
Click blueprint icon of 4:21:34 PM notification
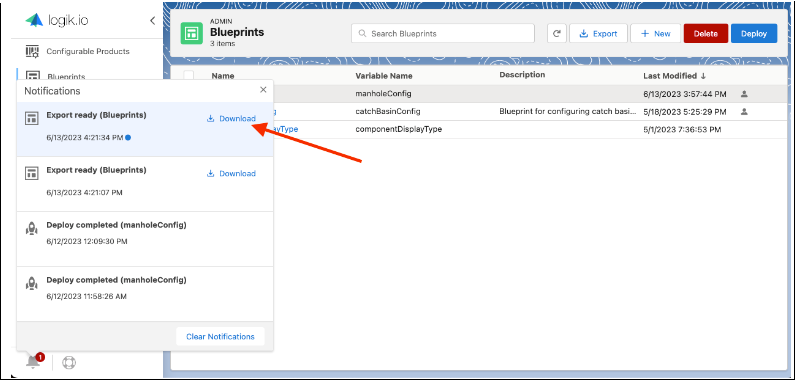coord(32,119)
